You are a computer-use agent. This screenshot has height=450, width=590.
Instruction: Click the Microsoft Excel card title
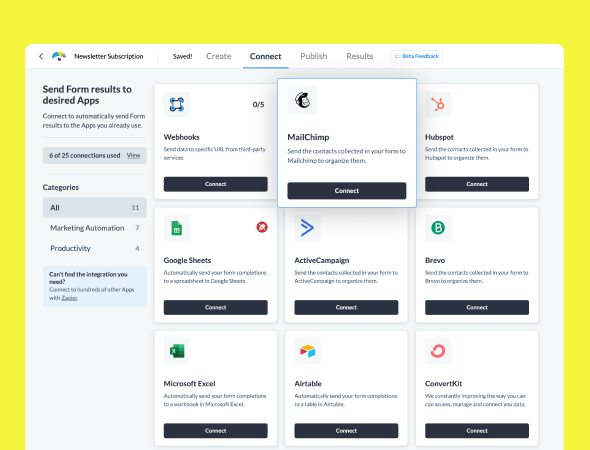189,384
